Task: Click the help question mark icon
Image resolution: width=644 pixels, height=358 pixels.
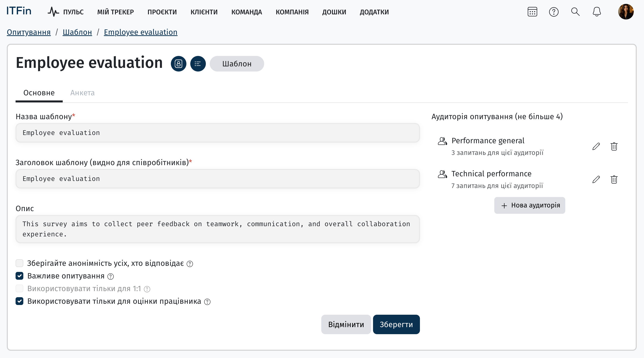Action: (554, 12)
